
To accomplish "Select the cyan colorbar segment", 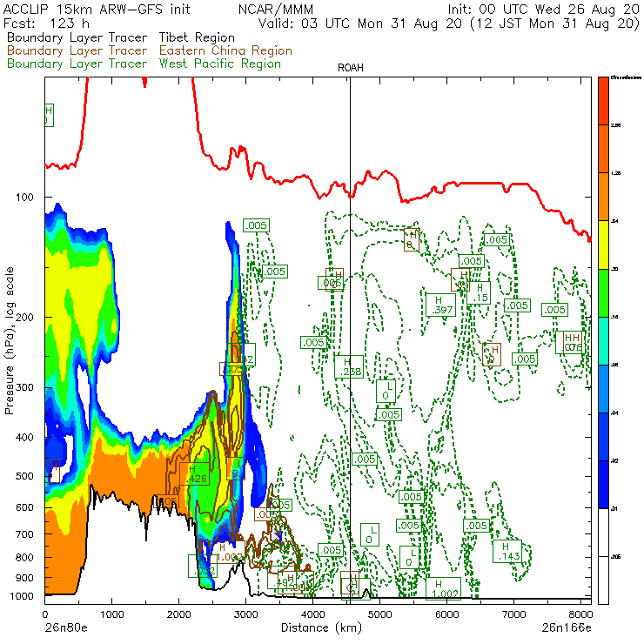I will pyautogui.click(x=603, y=341).
